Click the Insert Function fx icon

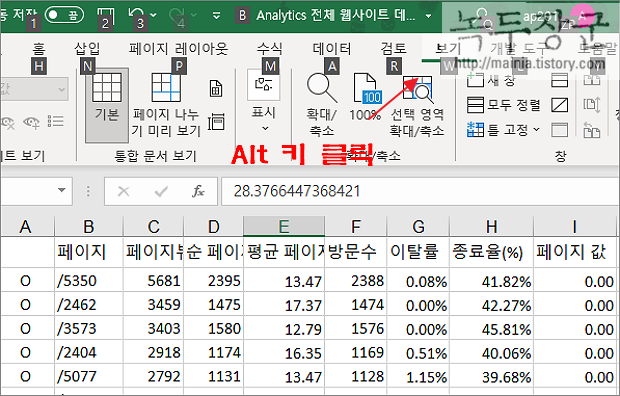pyautogui.click(x=198, y=191)
